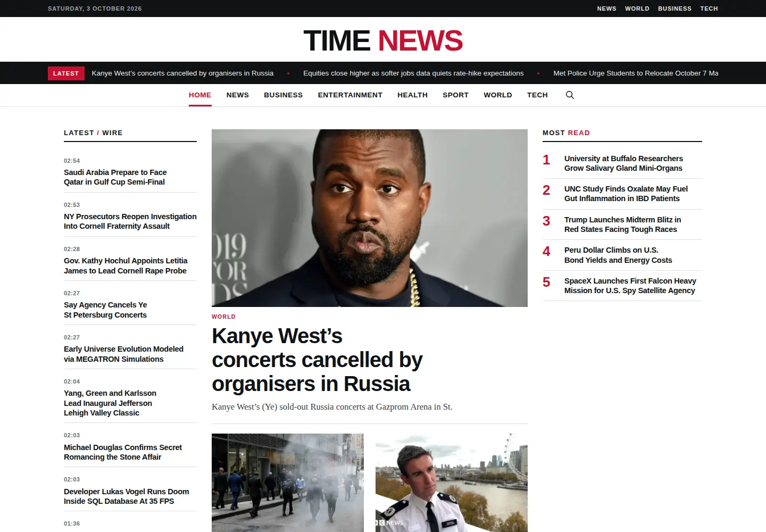Read the St Petersburg Concerts wire story
The image size is (766, 532).
point(105,310)
